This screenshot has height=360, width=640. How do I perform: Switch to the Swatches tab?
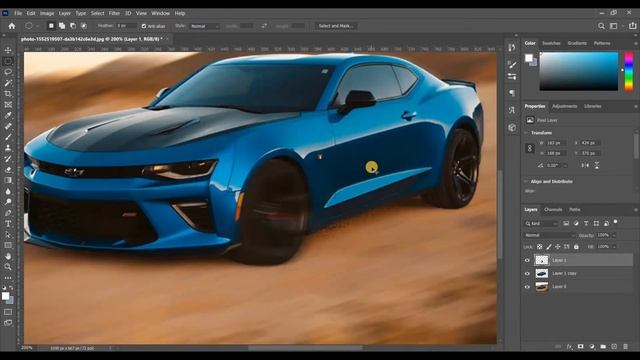tap(551, 43)
